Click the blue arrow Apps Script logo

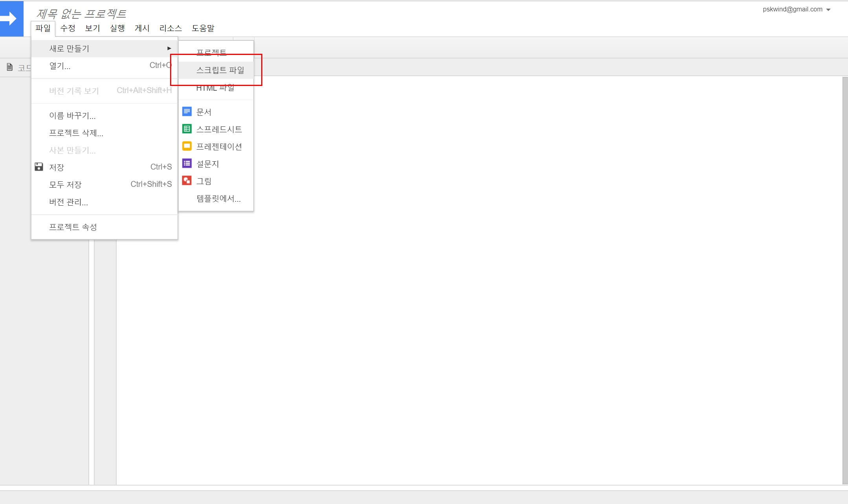coord(11,18)
